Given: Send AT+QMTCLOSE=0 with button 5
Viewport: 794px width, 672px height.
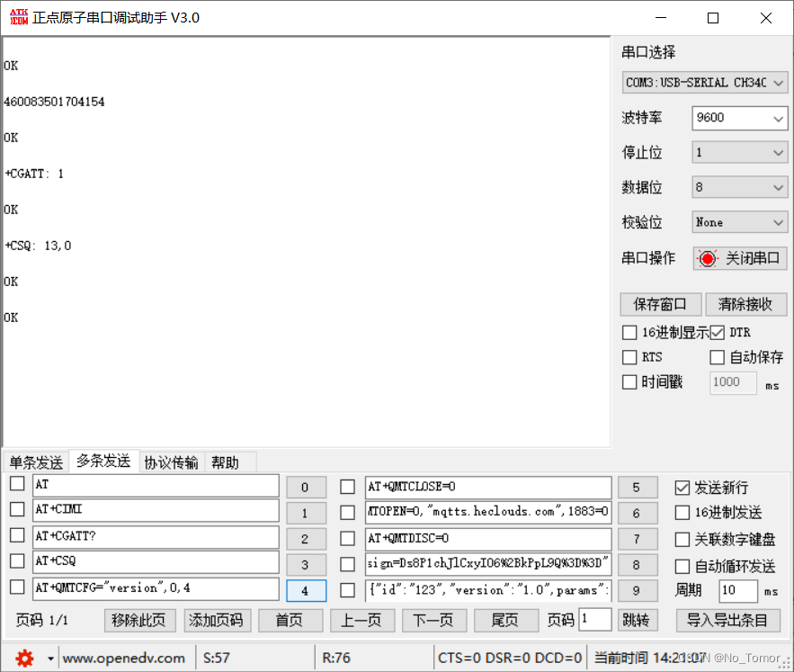Looking at the screenshot, I should point(638,488).
